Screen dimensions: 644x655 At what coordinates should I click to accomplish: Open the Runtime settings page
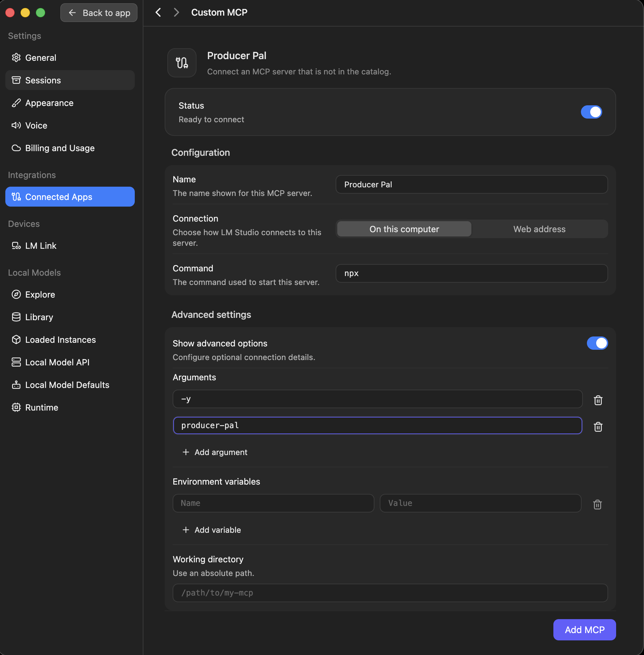click(x=70, y=408)
